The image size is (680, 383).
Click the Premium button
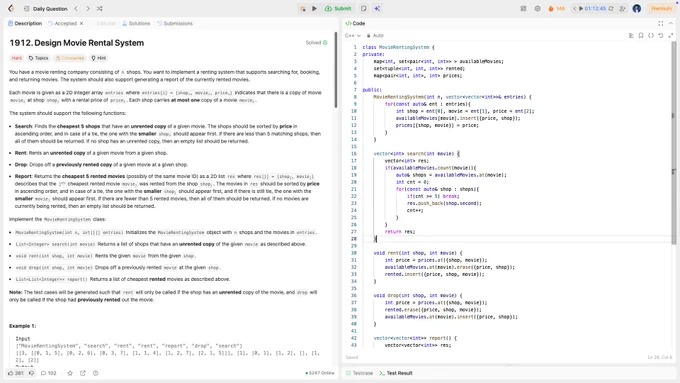(x=661, y=9)
